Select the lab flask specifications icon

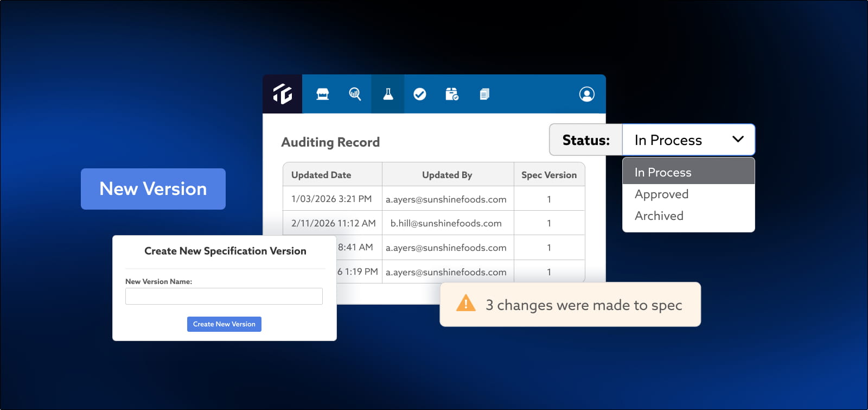pos(388,94)
